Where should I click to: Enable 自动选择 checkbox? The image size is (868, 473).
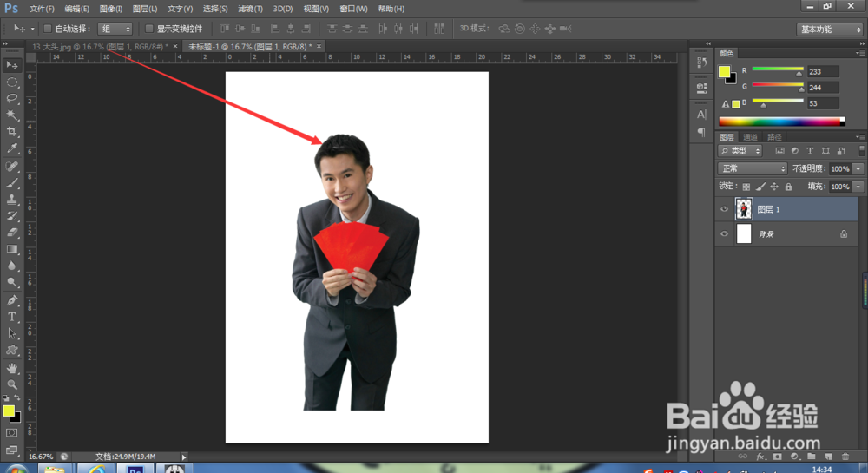coord(48,29)
